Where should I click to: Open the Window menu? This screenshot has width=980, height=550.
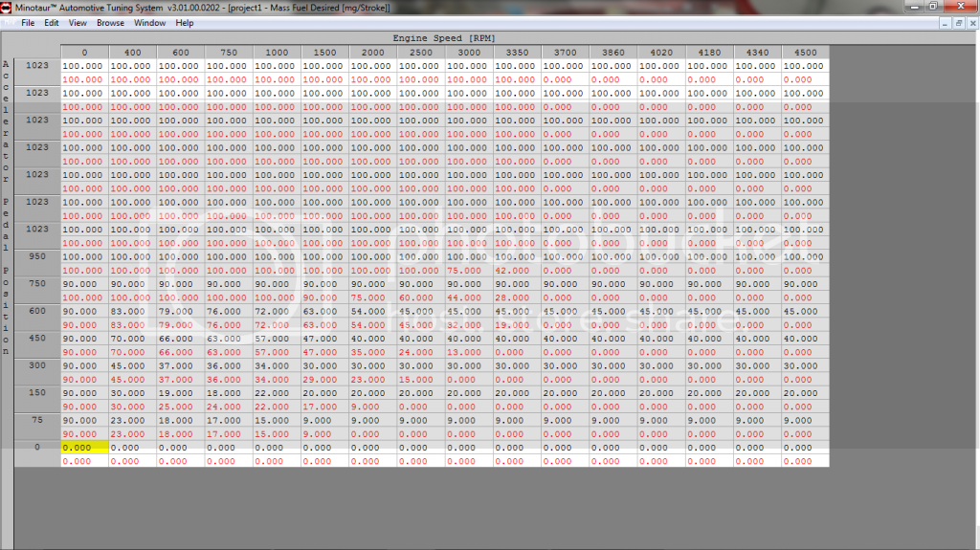[x=149, y=23]
